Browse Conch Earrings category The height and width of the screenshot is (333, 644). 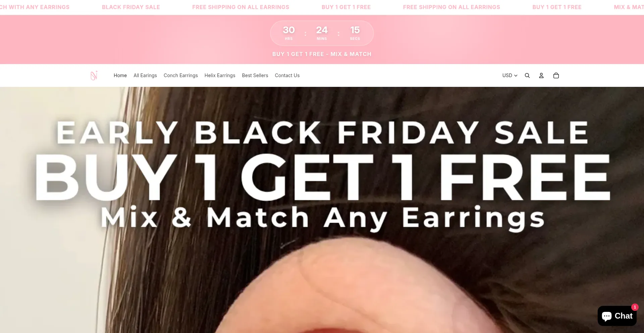(181, 75)
